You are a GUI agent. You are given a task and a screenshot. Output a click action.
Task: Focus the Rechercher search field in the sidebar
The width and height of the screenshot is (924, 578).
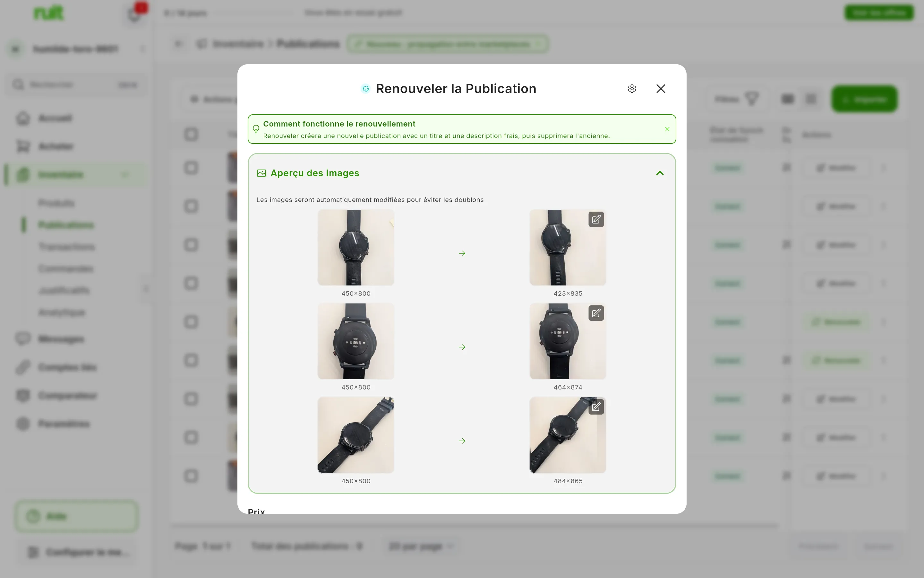point(76,84)
